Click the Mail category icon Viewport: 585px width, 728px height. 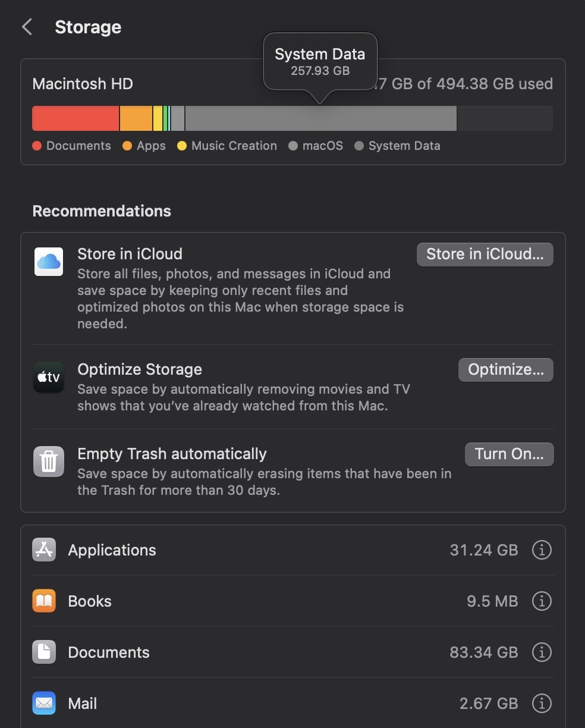44,704
